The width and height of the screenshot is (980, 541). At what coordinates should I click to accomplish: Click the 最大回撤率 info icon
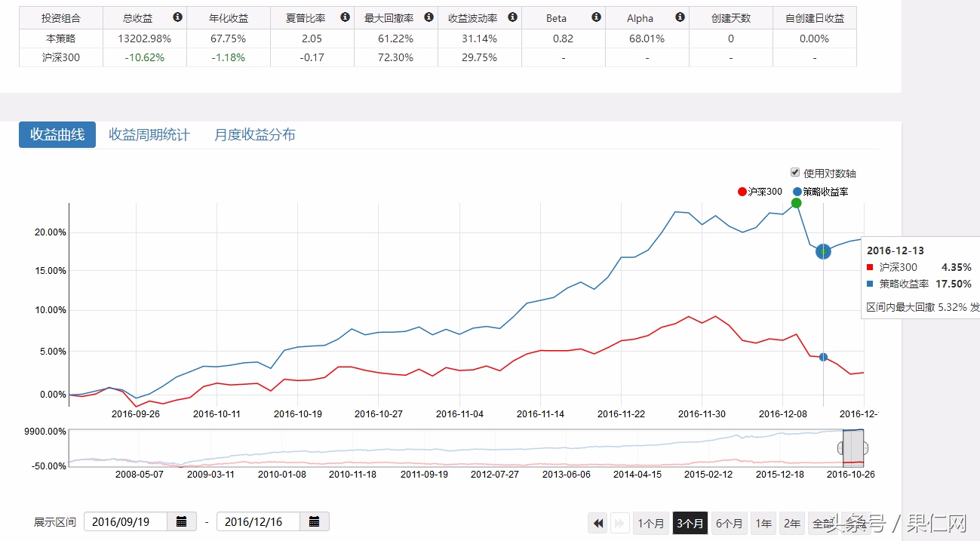[428, 17]
